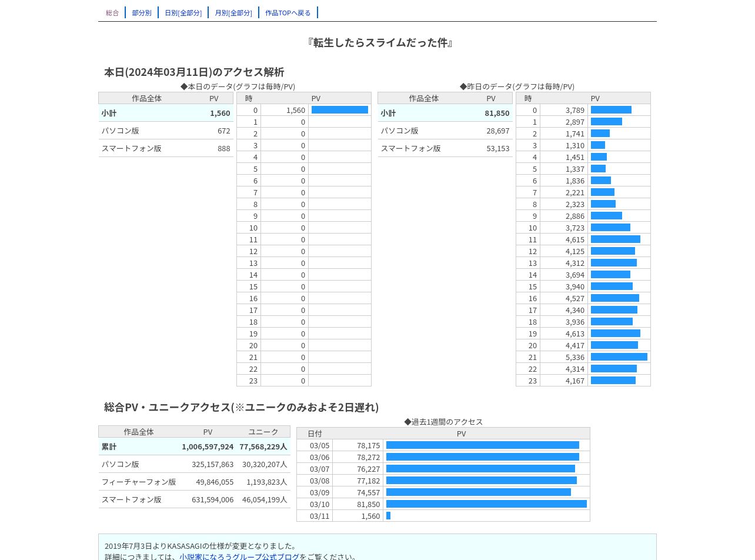Click the 累計 row label
This screenshot has height=560, width=755.
[109, 446]
